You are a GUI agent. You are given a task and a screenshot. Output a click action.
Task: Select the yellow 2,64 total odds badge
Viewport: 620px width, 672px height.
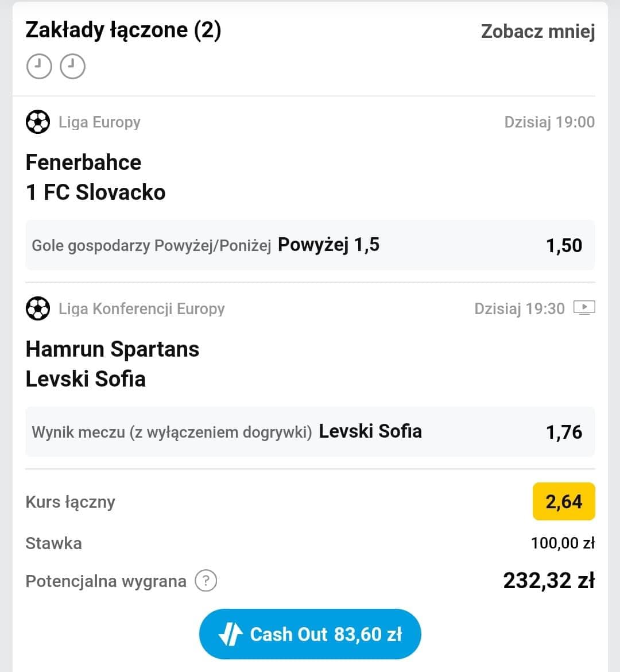click(563, 501)
